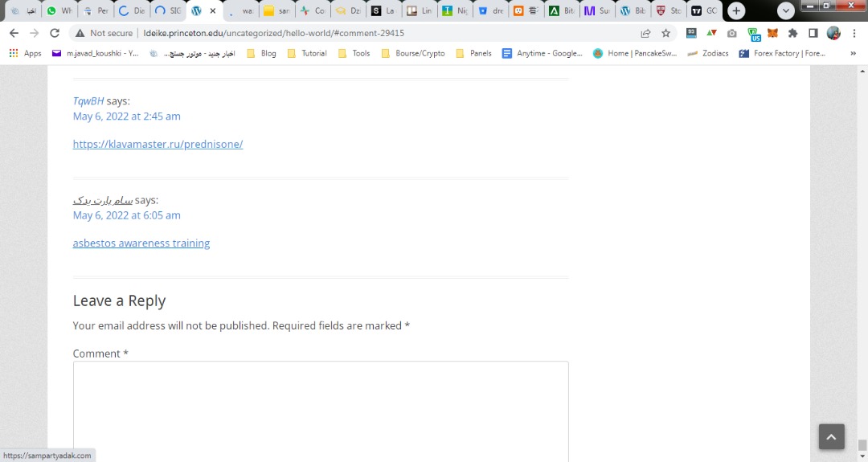This screenshot has width=868, height=462.
Task: Open the Blog bookmark folder
Action: click(261, 53)
